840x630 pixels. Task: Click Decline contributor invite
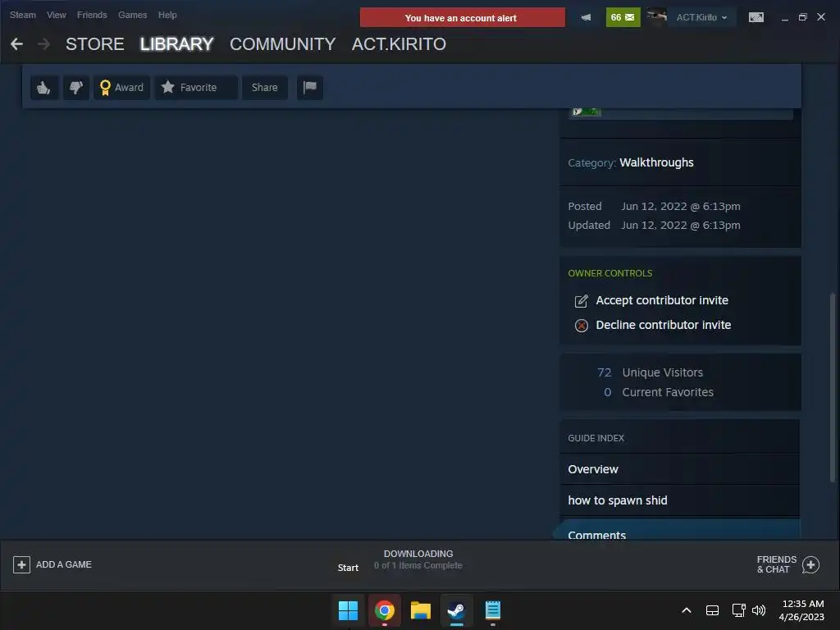tap(663, 325)
